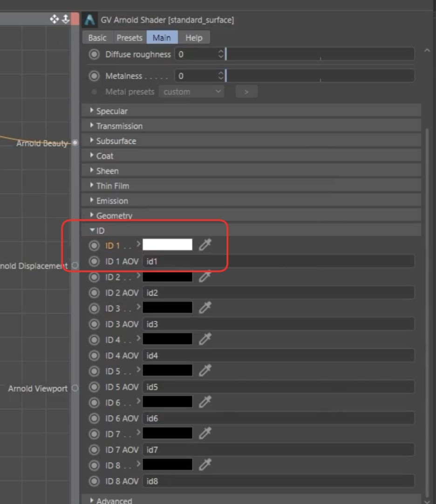
Task: Open the Help tab
Action: (194, 38)
